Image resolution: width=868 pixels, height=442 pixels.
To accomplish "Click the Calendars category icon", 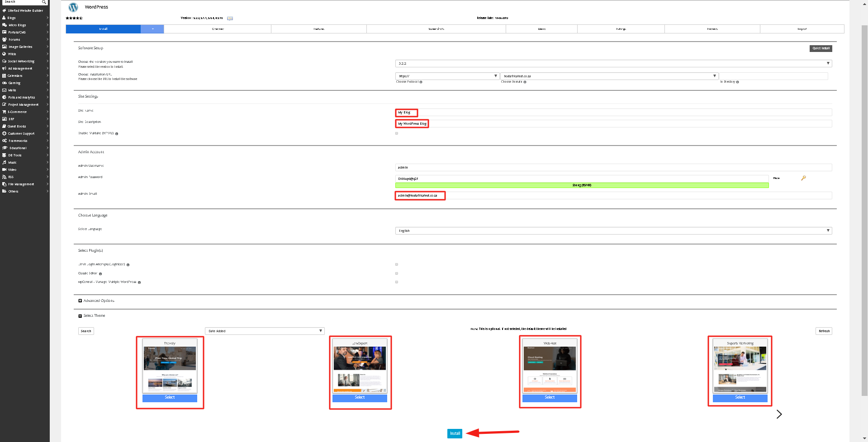I will (4, 75).
